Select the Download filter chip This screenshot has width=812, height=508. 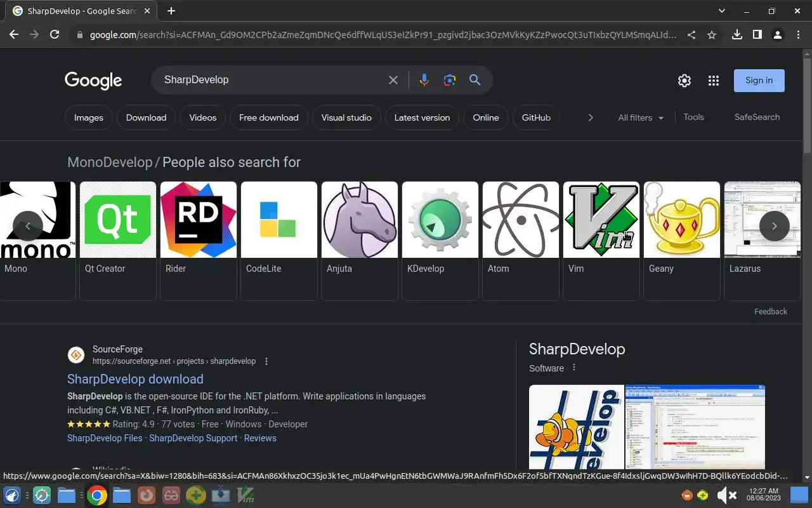[x=146, y=117]
